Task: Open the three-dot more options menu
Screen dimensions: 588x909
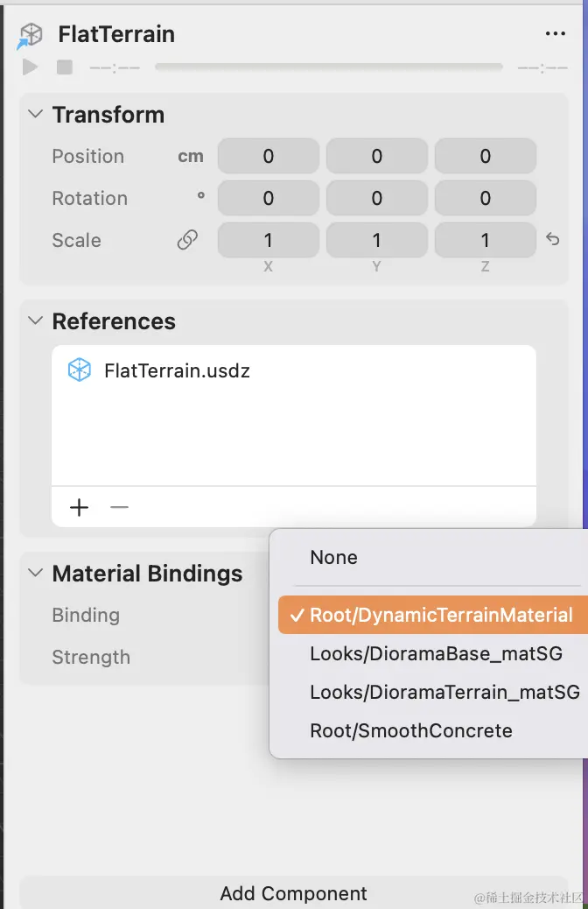Action: 556,34
